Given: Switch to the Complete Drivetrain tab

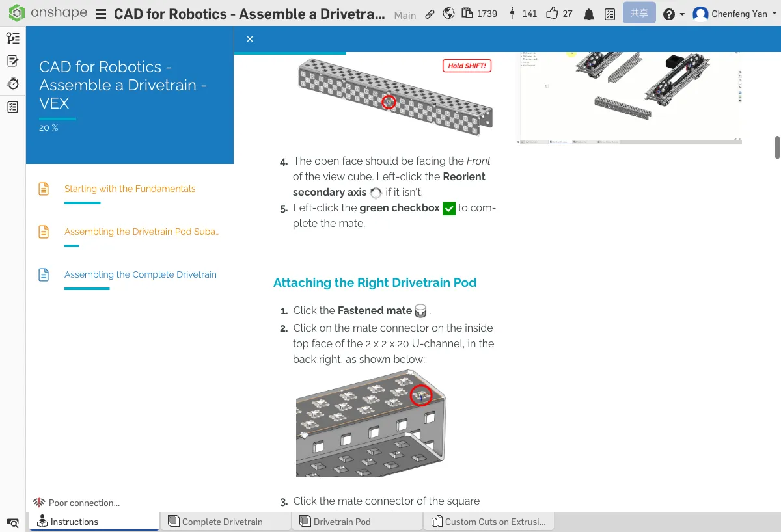Looking at the screenshot, I should (222, 522).
